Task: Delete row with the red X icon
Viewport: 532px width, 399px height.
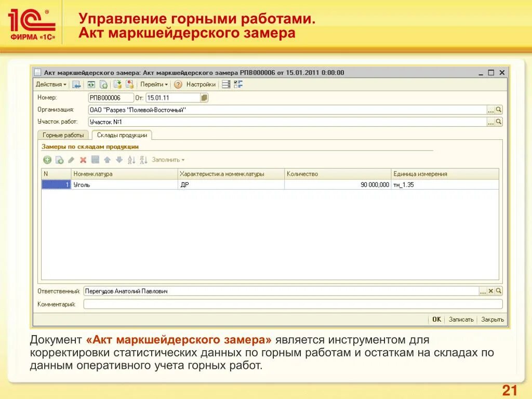Action: tap(83, 160)
